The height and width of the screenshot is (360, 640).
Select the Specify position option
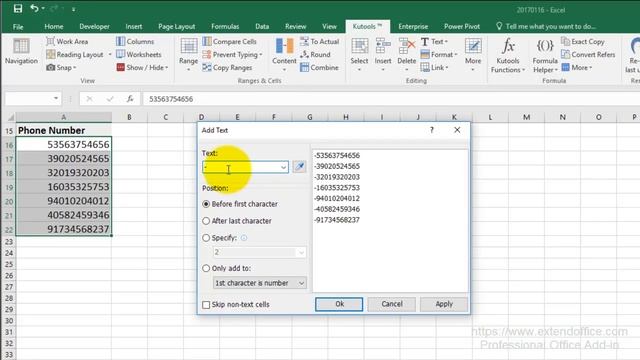point(220,238)
